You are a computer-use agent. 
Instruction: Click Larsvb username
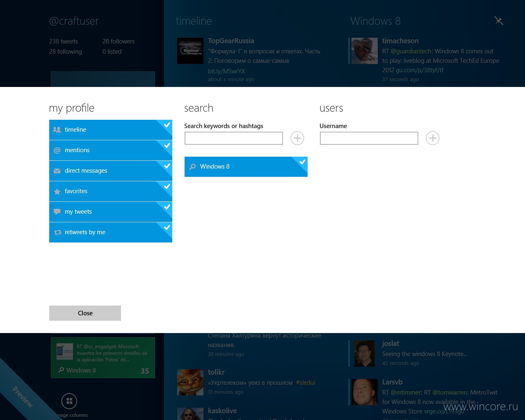(392, 382)
